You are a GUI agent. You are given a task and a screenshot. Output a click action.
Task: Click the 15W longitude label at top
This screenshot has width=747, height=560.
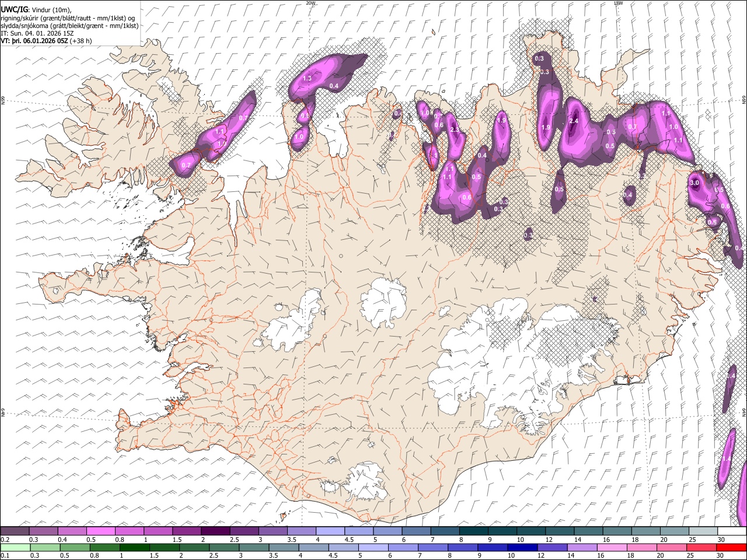[x=618, y=3]
